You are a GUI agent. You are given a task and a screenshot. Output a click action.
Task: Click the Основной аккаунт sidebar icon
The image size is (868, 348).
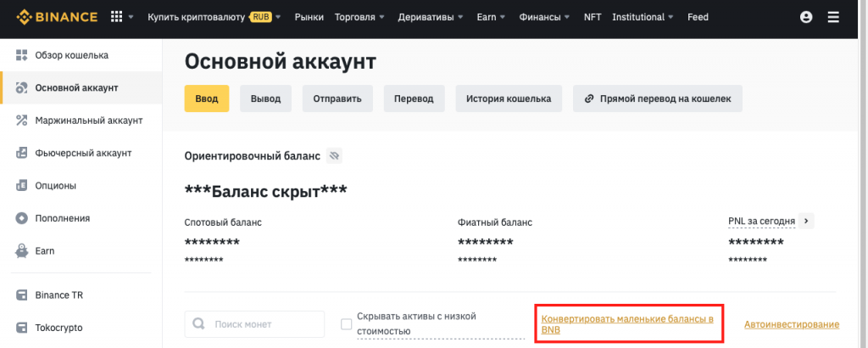tap(21, 87)
